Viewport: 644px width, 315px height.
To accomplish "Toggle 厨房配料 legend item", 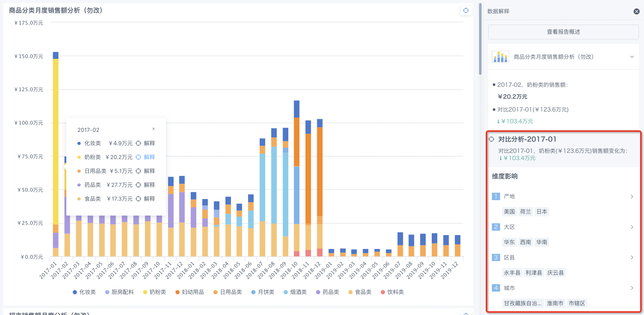I will pos(119,292).
